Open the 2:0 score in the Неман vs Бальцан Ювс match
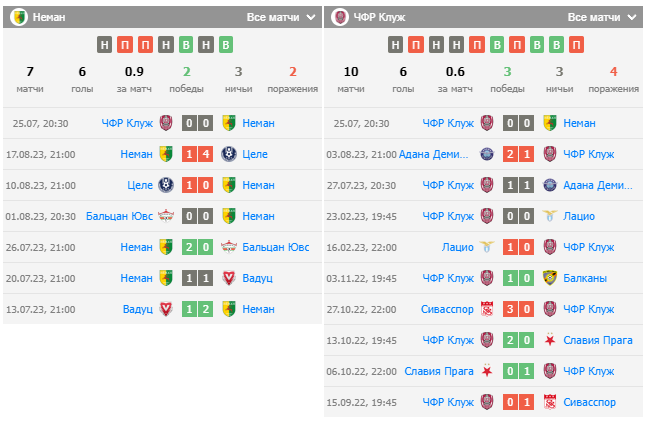645x435 pixels. (197, 247)
